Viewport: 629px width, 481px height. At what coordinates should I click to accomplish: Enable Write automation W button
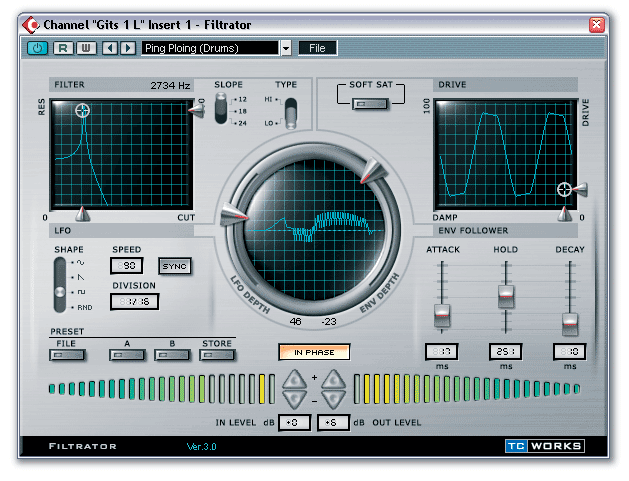point(86,48)
